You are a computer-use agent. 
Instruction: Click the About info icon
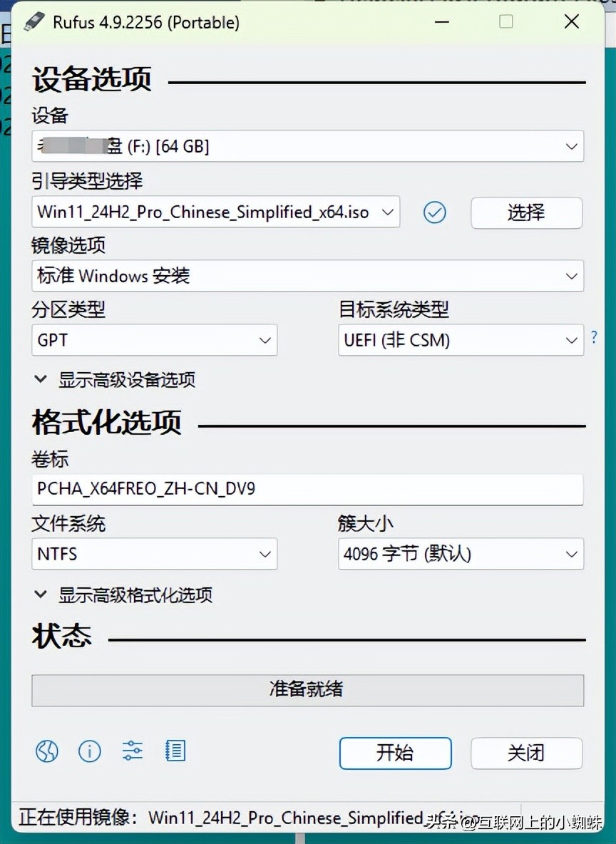pos(89,751)
